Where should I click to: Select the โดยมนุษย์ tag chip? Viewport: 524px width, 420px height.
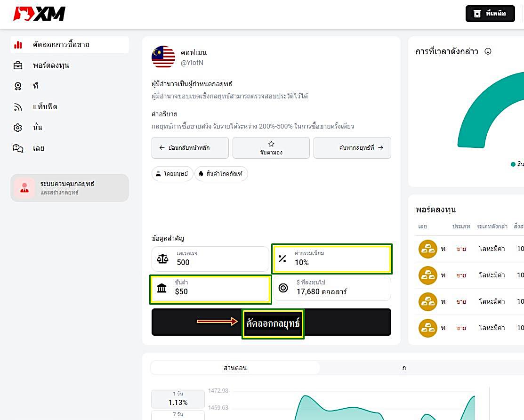(172, 174)
